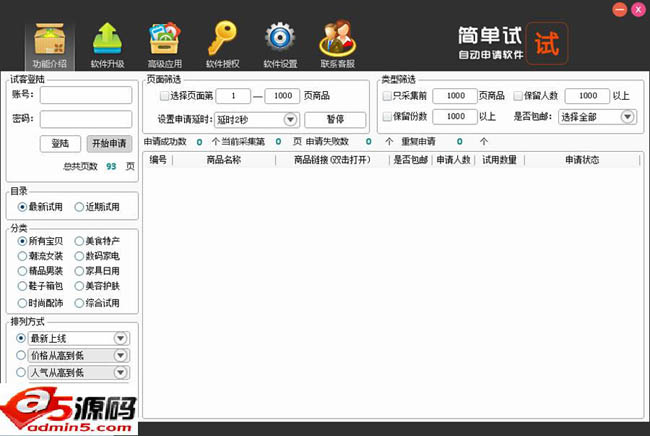This screenshot has height=436, width=650.
Task: Open the 选择全部 是否包邮 dropdown
Action: point(628,116)
